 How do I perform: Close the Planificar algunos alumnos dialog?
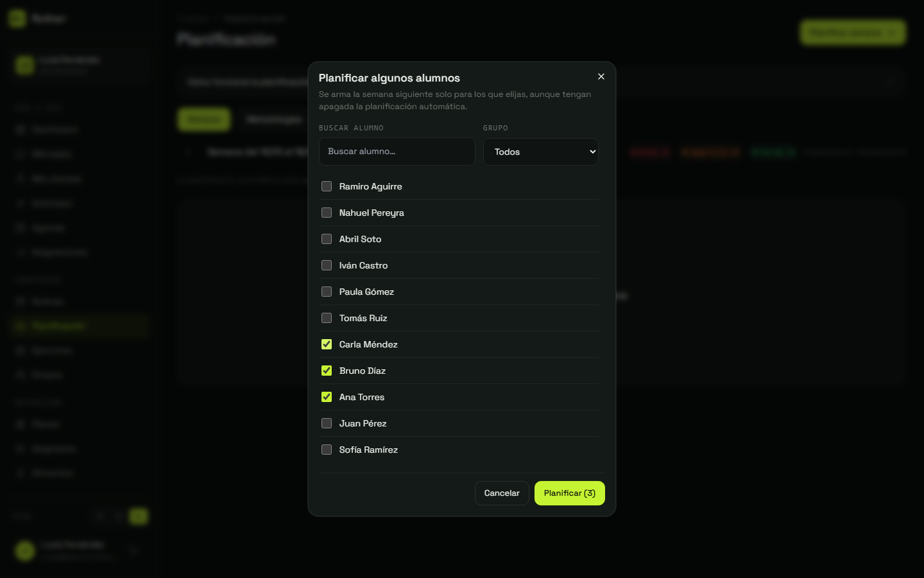click(x=601, y=76)
